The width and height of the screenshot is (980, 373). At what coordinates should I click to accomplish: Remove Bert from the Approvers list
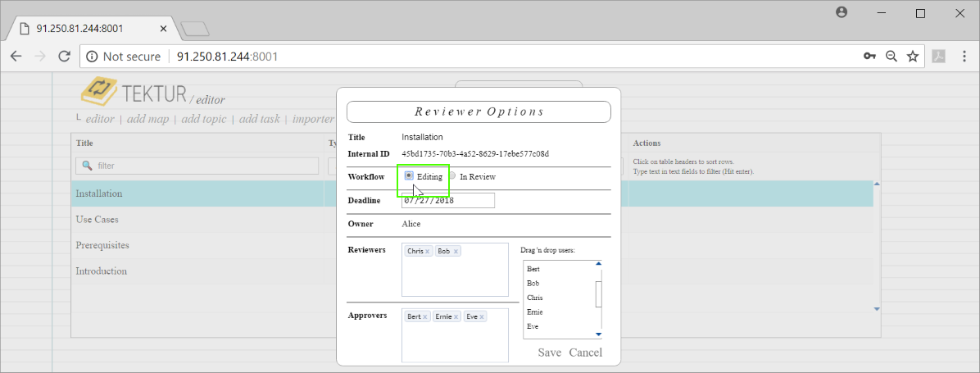coord(425,317)
